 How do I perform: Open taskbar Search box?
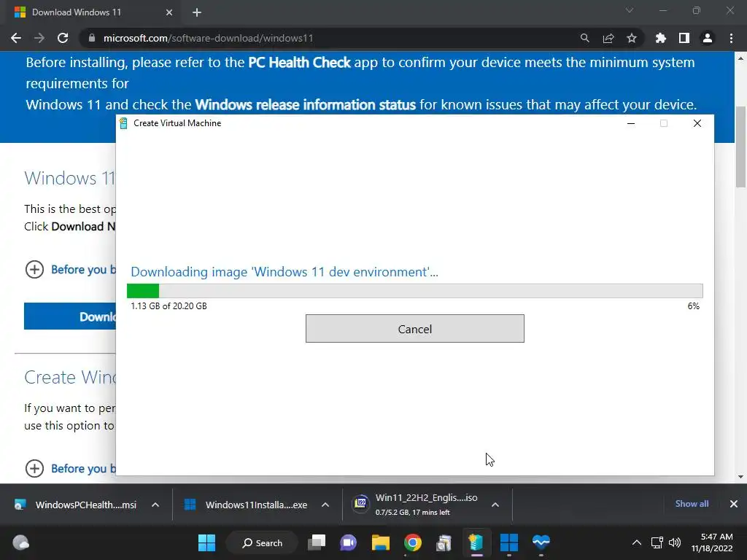(x=263, y=542)
